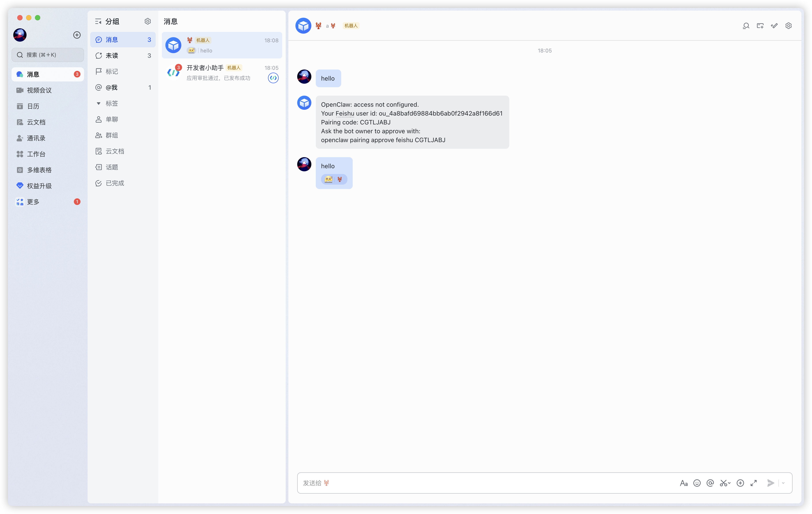The width and height of the screenshot is (812, 514).
Task: Click the emoji picker icon in input bar
Action: pyautogui.click(x=697, y=483)
